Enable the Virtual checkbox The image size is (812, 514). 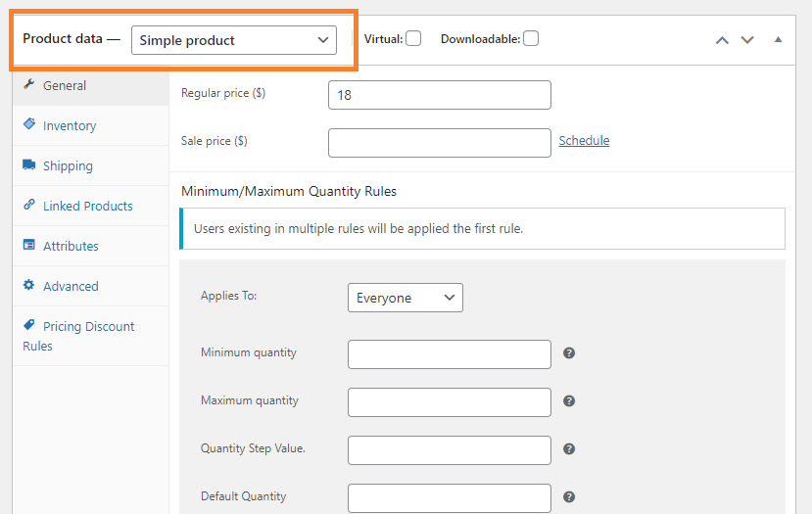pos(413,39)
